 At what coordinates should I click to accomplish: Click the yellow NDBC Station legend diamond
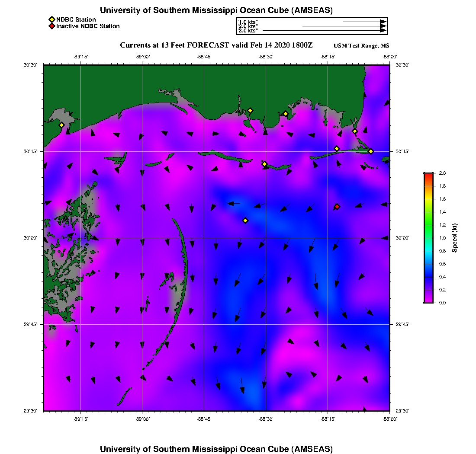pos(51,19)
